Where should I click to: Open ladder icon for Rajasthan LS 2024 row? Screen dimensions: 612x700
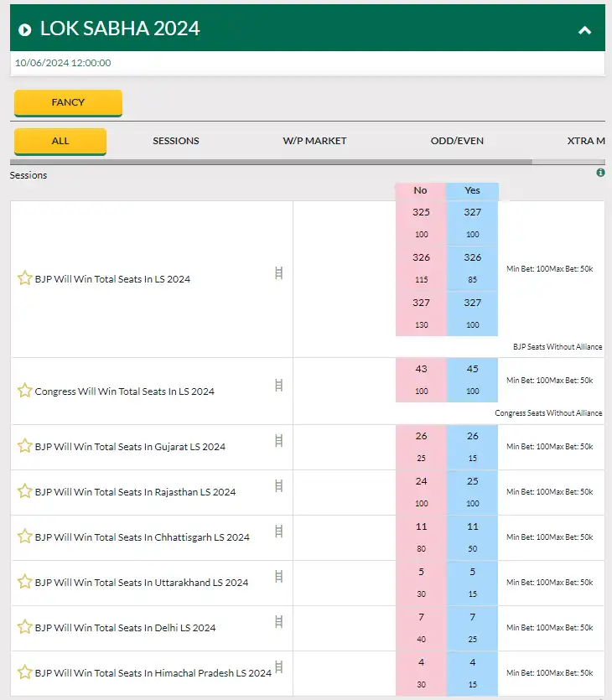279,485
